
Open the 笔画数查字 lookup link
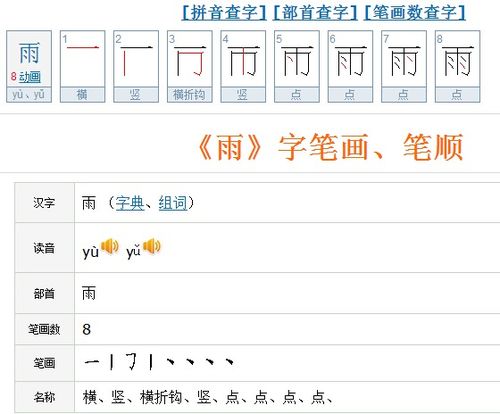coord(415,13)
